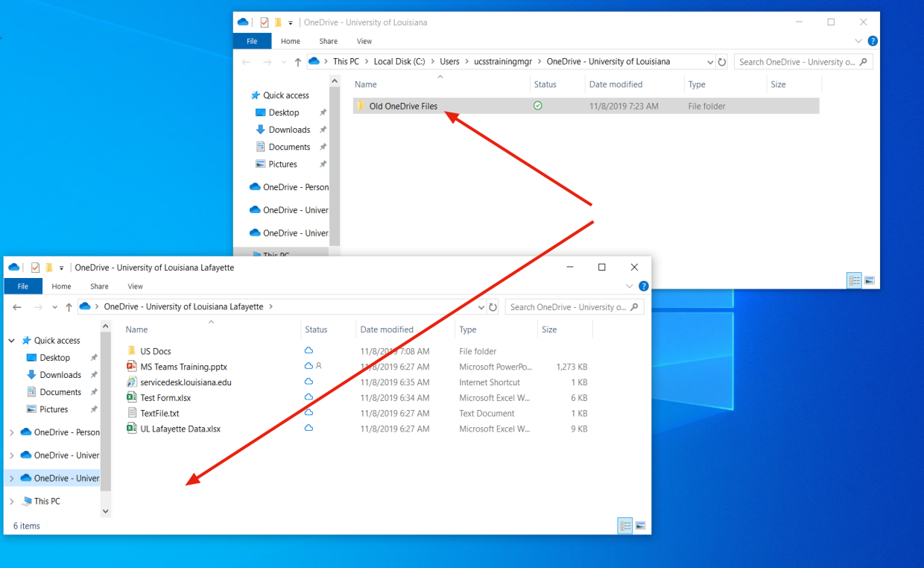Screen dimensions: 924x568
Task: Refresh the front window folder view
Action: point(493,307)
